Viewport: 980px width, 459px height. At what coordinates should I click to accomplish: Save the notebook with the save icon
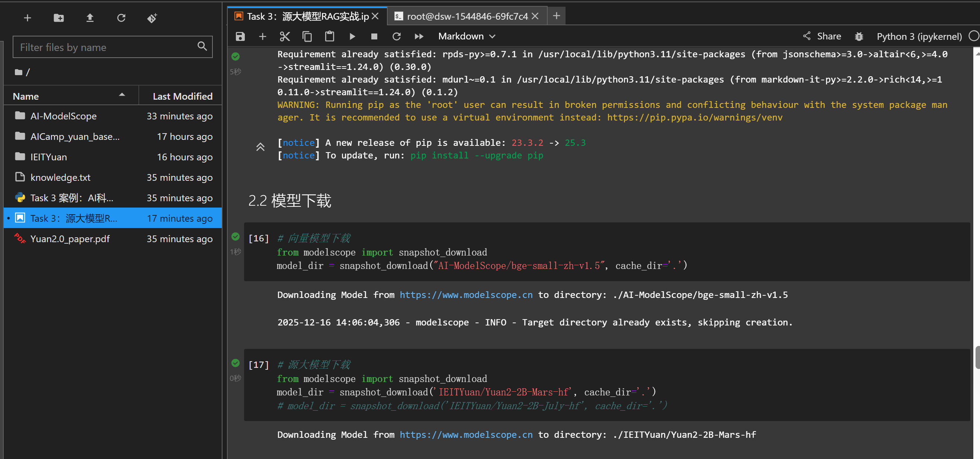pos(240,36)
